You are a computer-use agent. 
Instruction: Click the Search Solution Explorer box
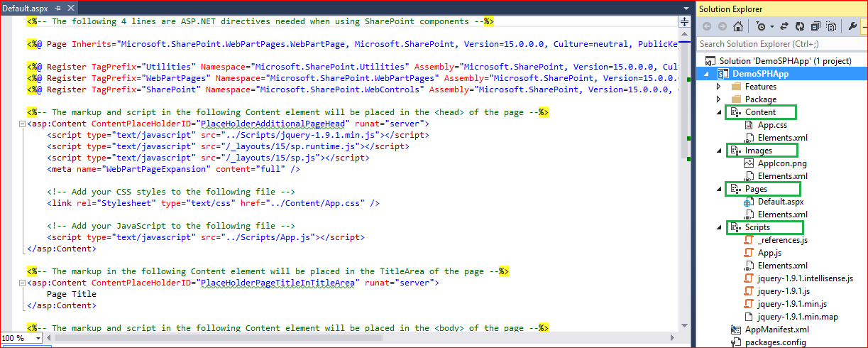781,44
